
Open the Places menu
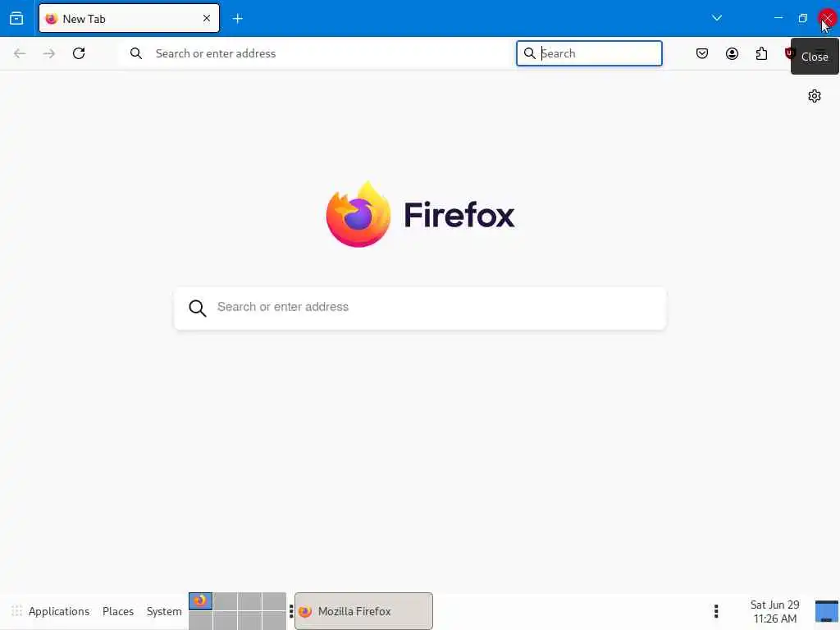pyautogui.click(x=118, y=611)
